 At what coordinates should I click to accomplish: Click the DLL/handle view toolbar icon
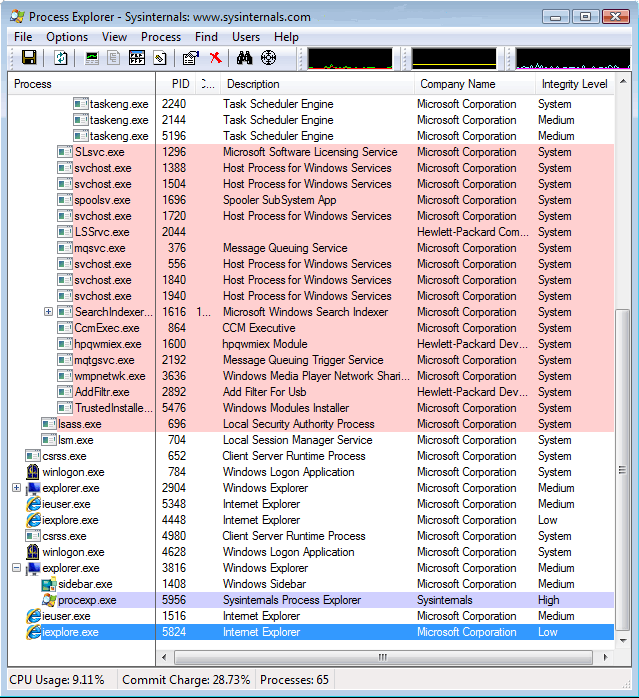coord(159,58)
